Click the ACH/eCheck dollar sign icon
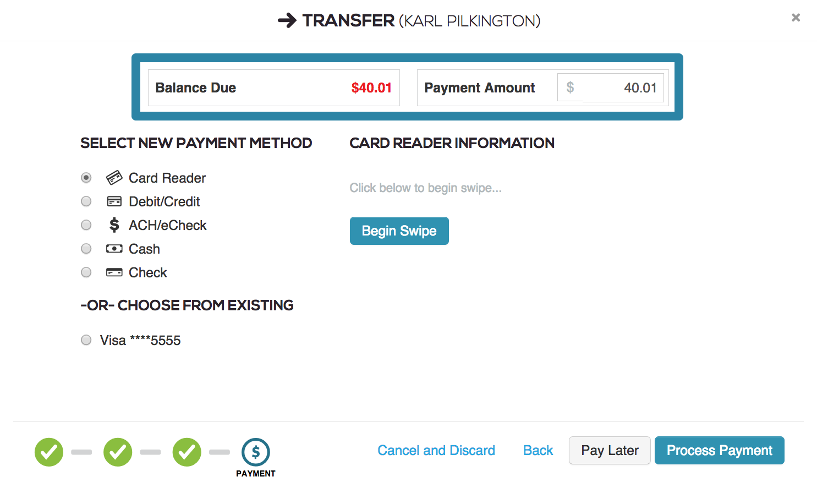817x504 pixels. tap(114, 225)
